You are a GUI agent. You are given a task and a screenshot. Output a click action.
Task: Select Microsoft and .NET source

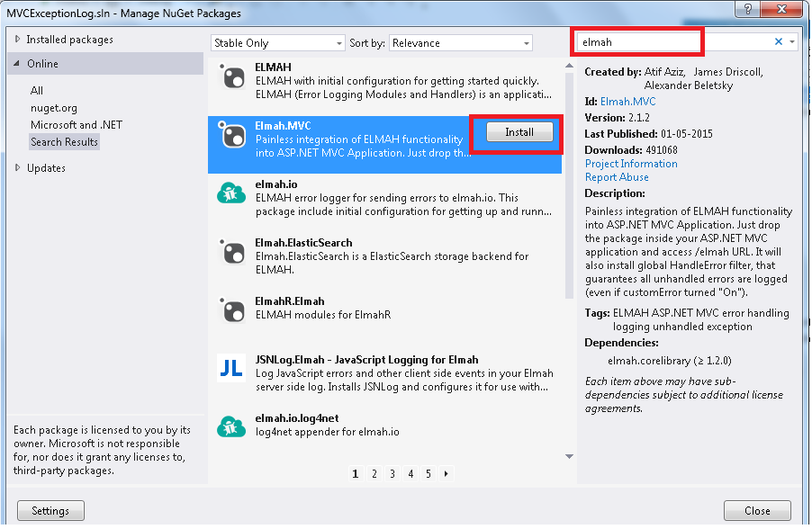point(77,125)
